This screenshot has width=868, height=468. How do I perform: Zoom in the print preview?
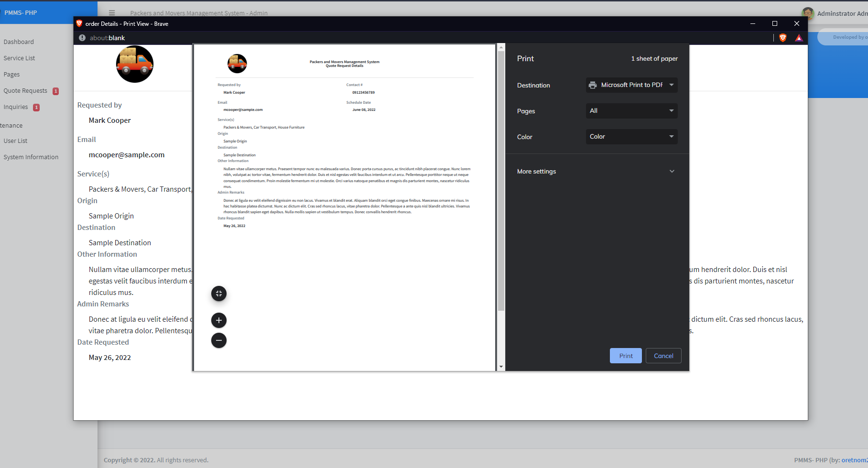point(219,320)
